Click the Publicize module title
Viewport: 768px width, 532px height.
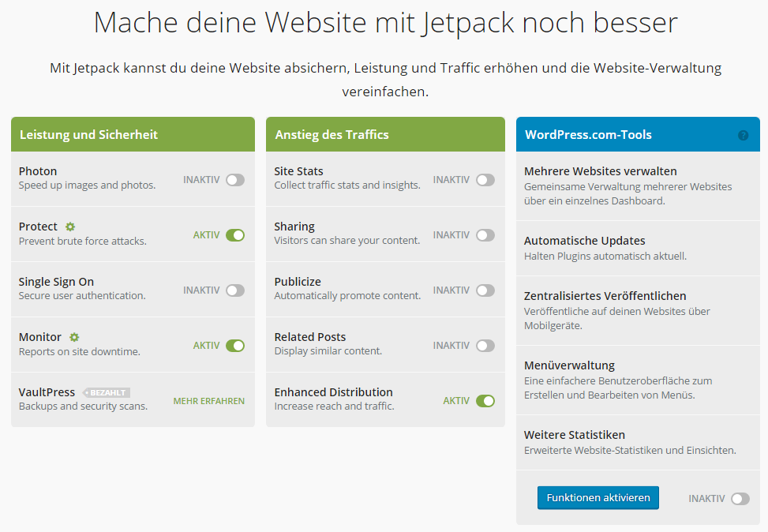(x=298, y=282)
